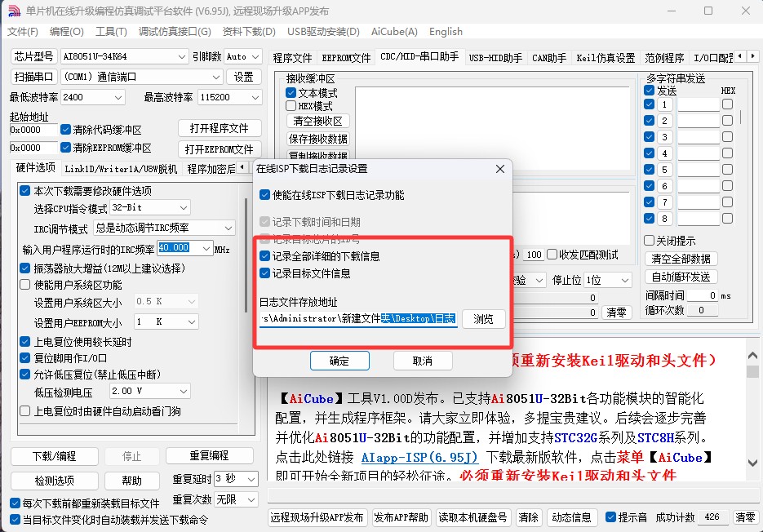Enable 使能用户系统区功能 checkbox
Viewport: 763px width, 532px height.
coord(24,285)
